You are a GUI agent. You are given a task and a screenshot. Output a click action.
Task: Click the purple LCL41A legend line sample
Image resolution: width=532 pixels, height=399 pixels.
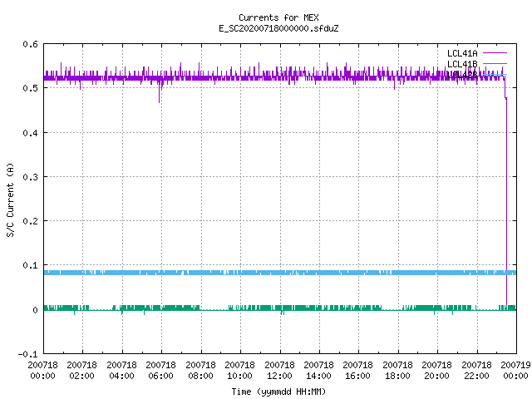click(x=495, y=53)
